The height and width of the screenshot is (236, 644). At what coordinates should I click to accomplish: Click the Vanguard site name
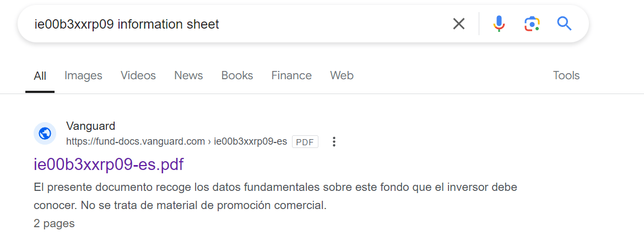tap(90, 126)
